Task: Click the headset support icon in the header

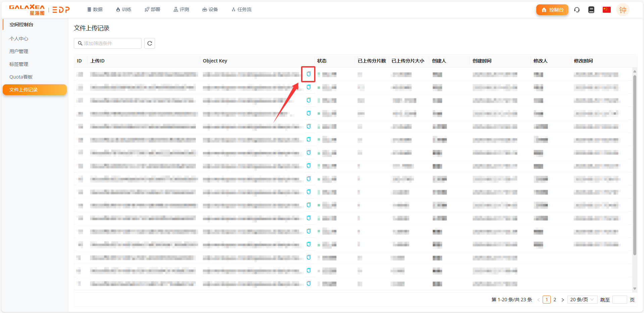Action: coord(577,10)
